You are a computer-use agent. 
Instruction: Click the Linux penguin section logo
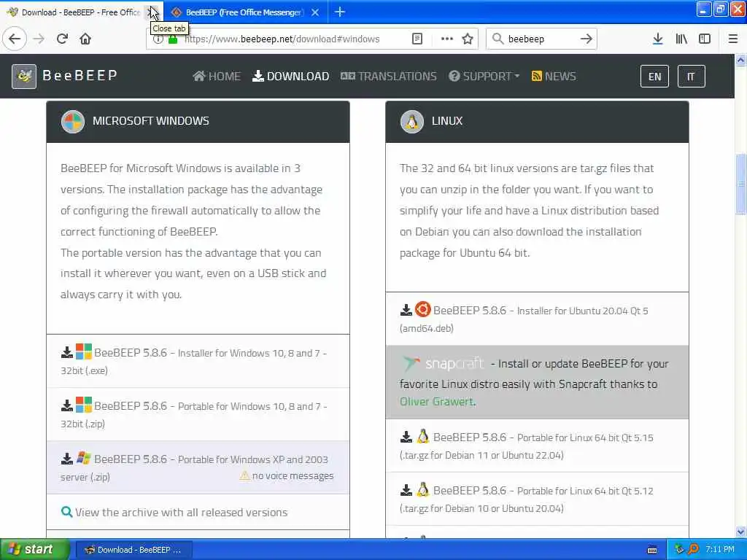412,122
